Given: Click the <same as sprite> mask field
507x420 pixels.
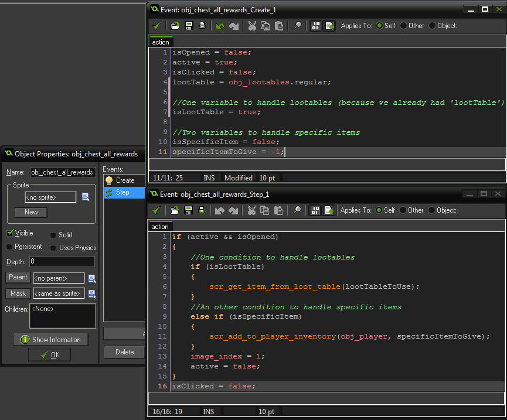Looking at the screenshot, I should point(59,293).
